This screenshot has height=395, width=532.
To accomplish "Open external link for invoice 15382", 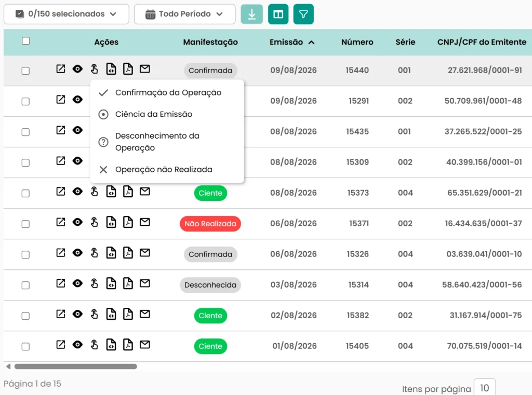I will 61,314.
